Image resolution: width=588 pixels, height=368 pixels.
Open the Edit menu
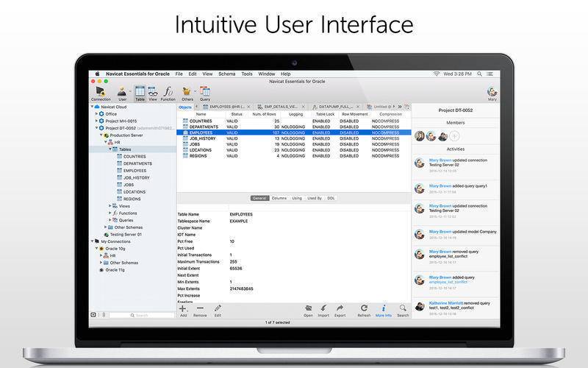(x=193, y=74)
